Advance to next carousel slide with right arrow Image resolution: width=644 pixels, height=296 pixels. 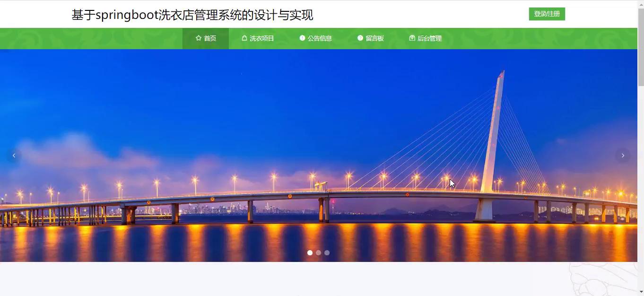[623, 156]
